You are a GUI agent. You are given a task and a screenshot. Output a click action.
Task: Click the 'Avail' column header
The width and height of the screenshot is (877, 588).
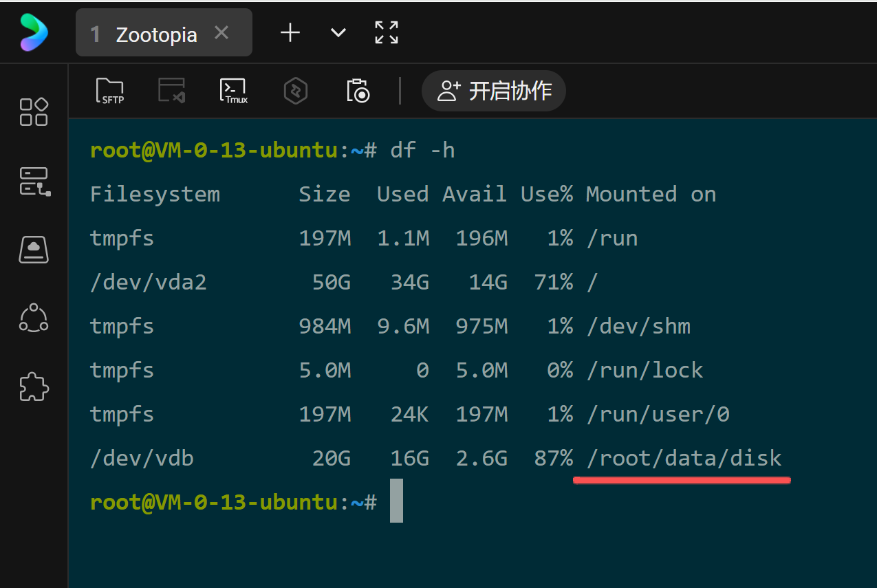tap(475, 195)
